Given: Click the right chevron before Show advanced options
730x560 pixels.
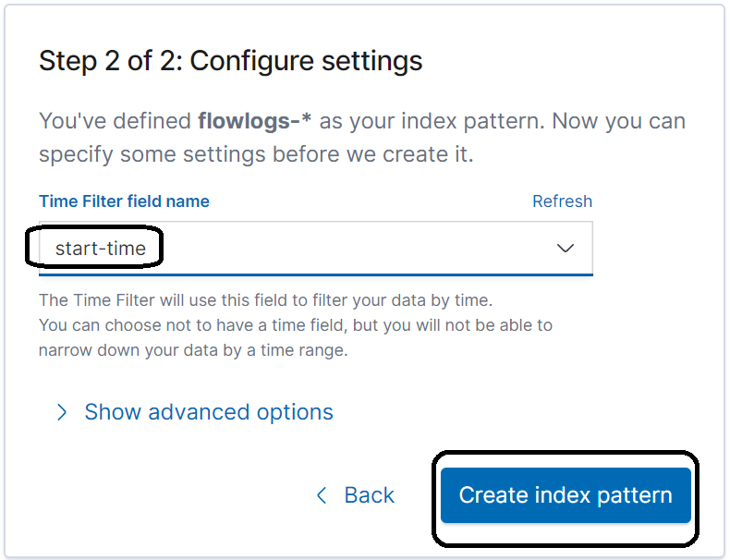Looking at the screenshot, I should [x=62, y=412].
